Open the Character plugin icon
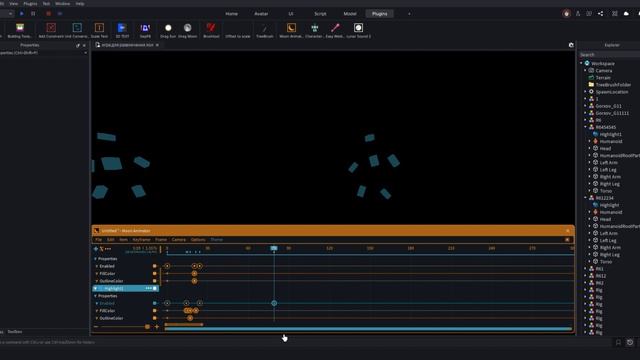 pos(314,30)
